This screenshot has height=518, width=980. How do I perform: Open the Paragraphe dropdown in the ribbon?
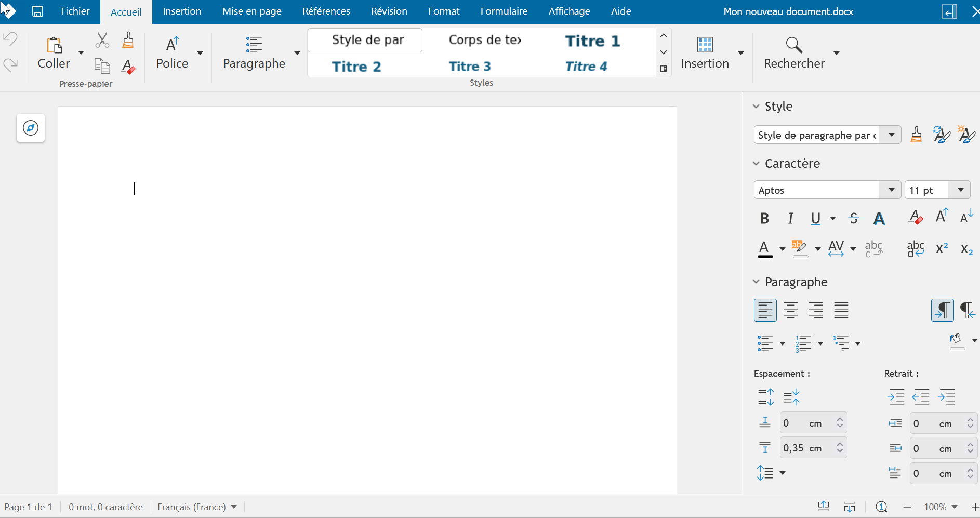click(297, 52)
